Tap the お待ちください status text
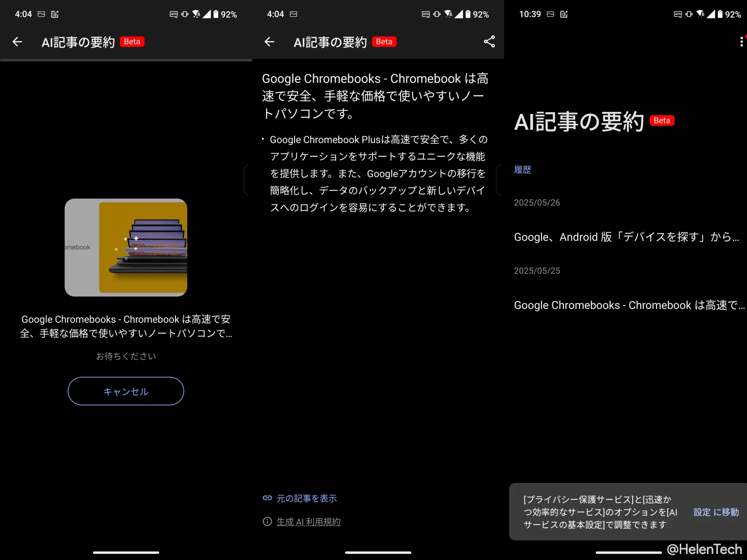This screenshot has width=747, height=560. (126, 356)
